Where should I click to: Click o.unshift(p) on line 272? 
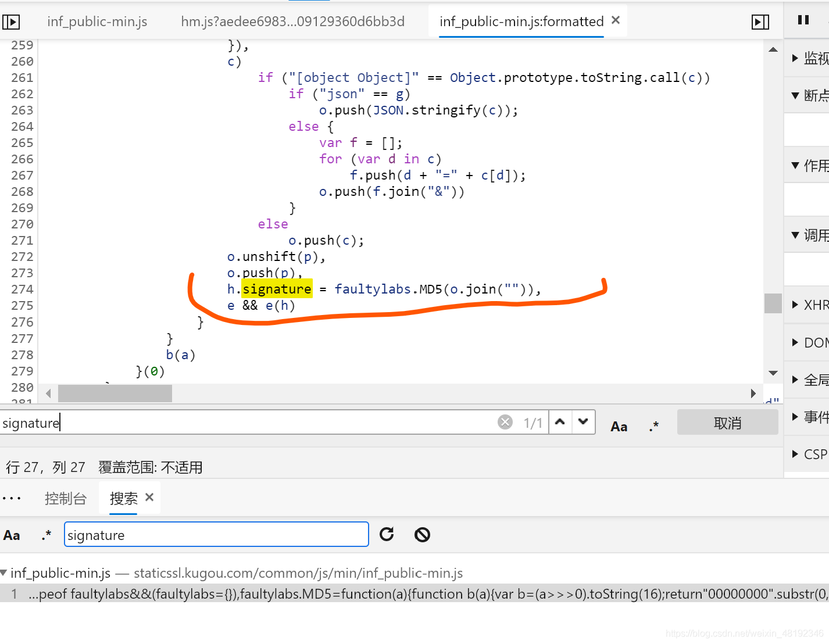(x=273, y=256)
